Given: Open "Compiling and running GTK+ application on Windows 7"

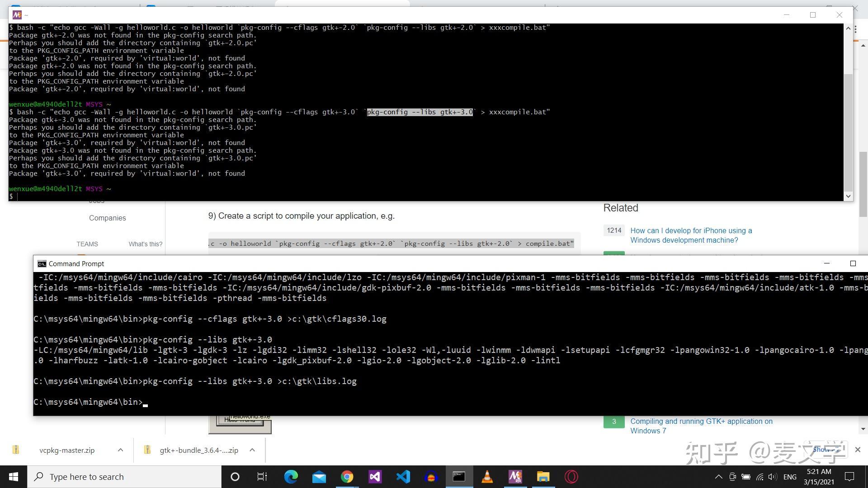Looking at the screenshot, I should (701, 426).
